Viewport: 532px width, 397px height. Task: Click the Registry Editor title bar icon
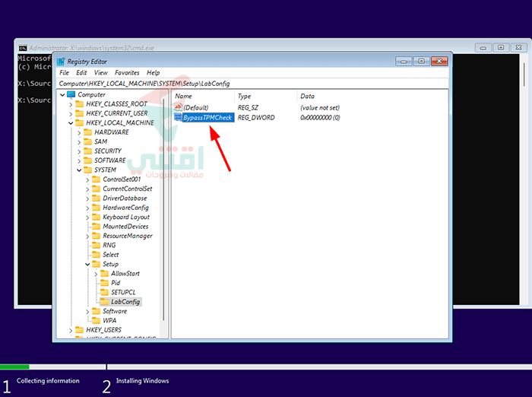[x=61, y=62]
